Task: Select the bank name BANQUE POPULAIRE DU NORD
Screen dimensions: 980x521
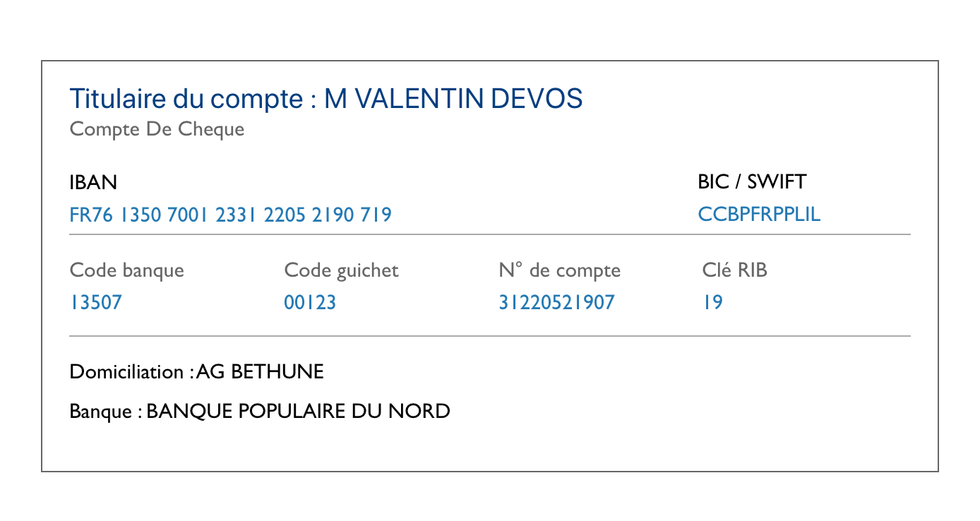Action: point(298,411)
